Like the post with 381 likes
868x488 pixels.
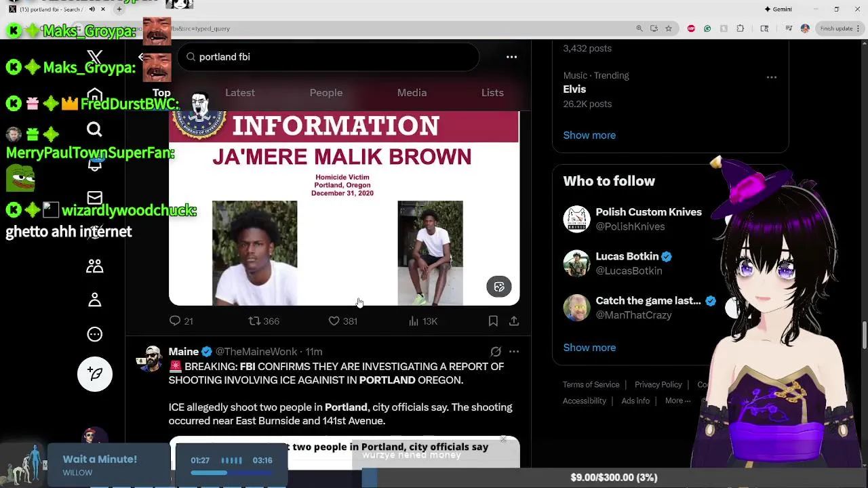[342, 321]
